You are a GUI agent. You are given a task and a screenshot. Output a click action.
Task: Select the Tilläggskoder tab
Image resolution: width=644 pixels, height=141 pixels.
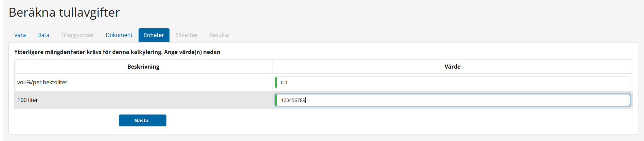(x=77, y=35)
